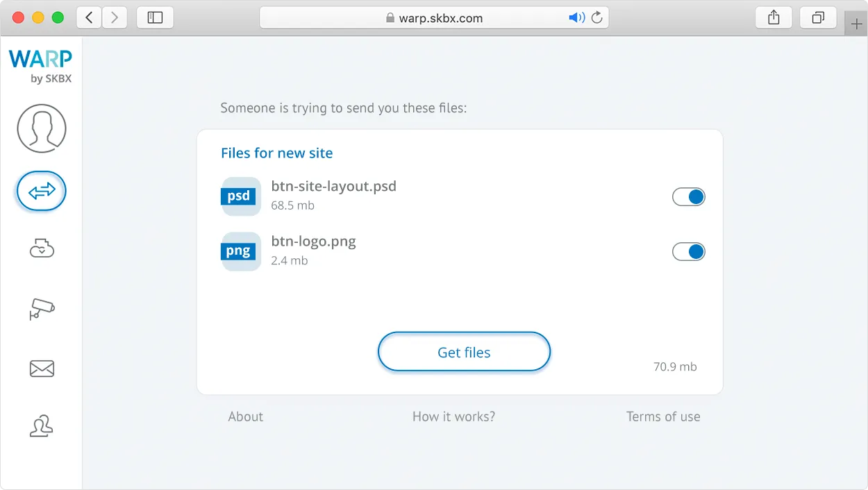Click the psd file type icon
Image resolution: width=868 pixels, height=490 pixels.
240,196
